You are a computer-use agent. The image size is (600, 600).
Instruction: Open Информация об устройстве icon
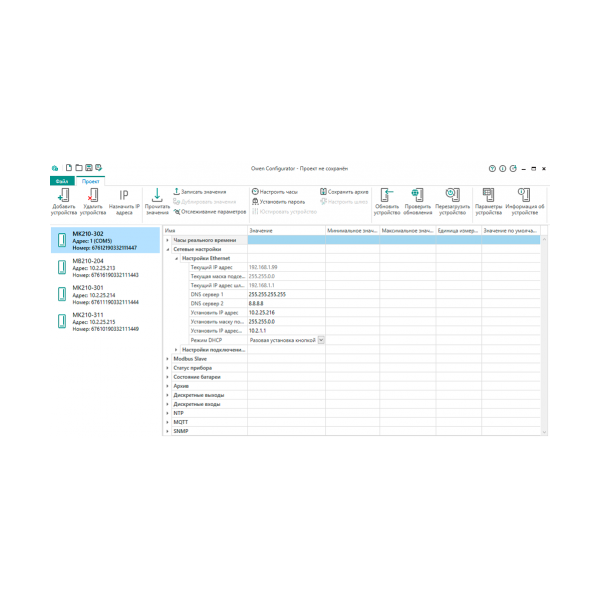(524, 195)
